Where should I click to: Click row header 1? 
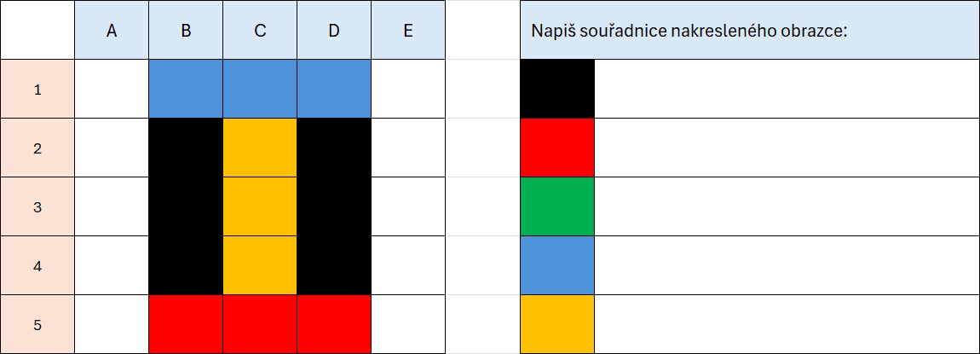point(37,89)
